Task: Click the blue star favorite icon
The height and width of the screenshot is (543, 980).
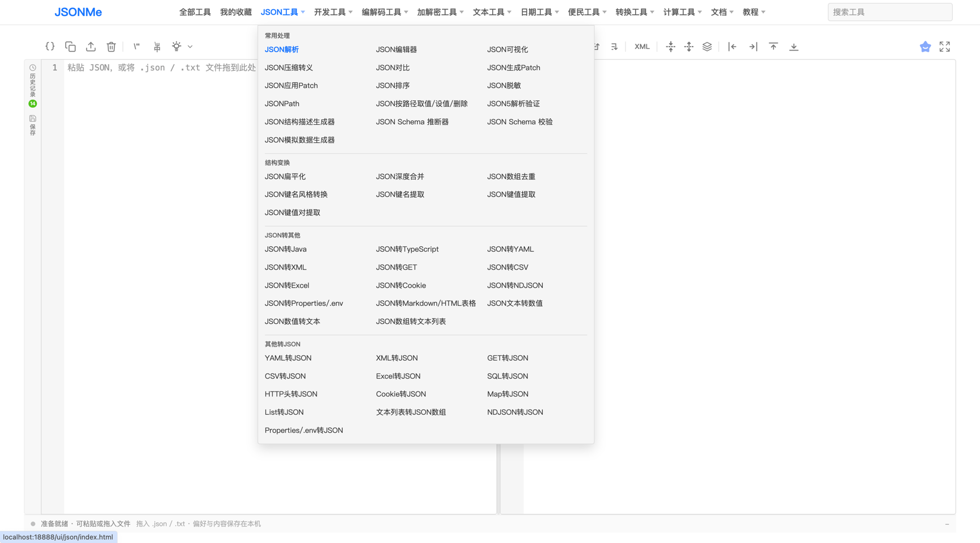Action: [x=926, y=47]
